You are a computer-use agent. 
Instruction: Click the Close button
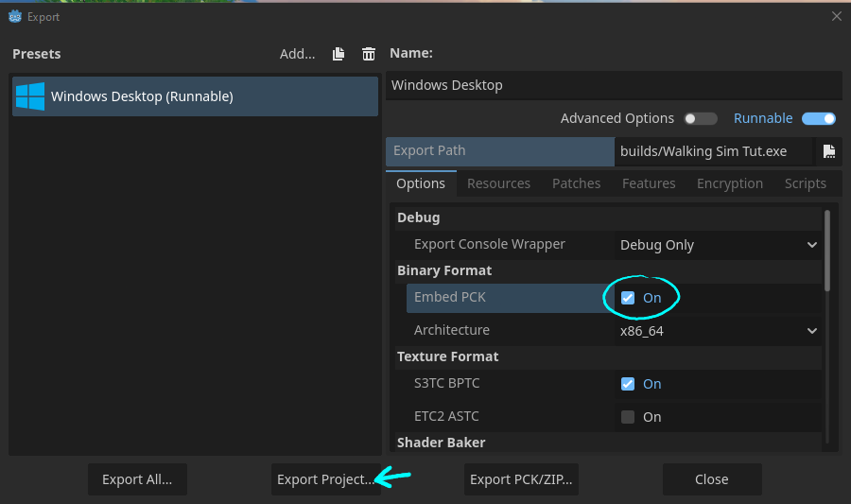pyautogui.click(x=712, y=479)
